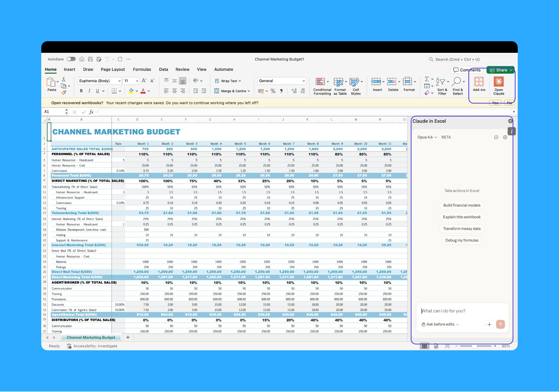
Task: Toggle italic formatting
Action: pyautogui.click(x=89, y=91)
